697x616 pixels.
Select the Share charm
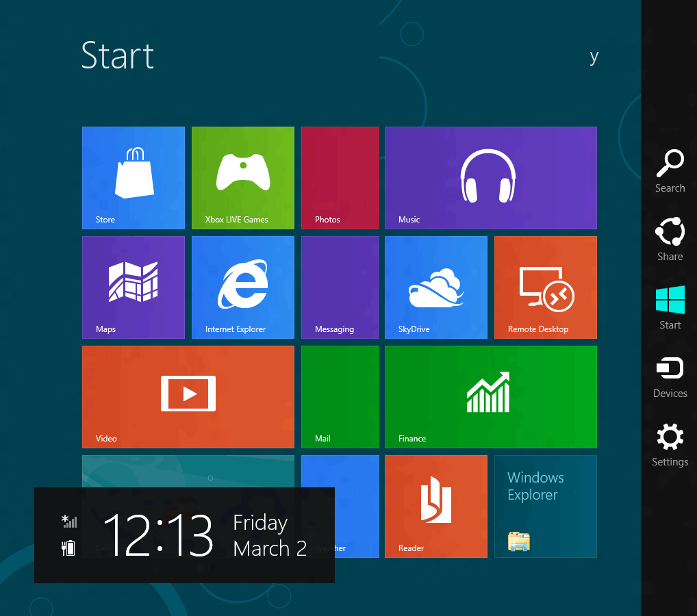click(x=670, y=239)
